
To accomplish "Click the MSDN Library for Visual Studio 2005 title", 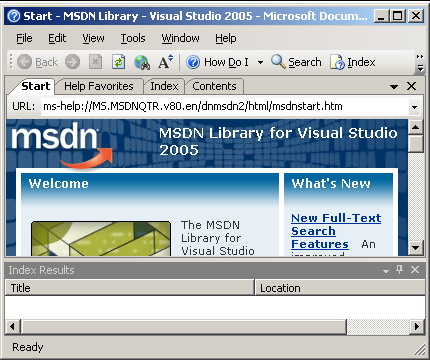I will [278, 141].
